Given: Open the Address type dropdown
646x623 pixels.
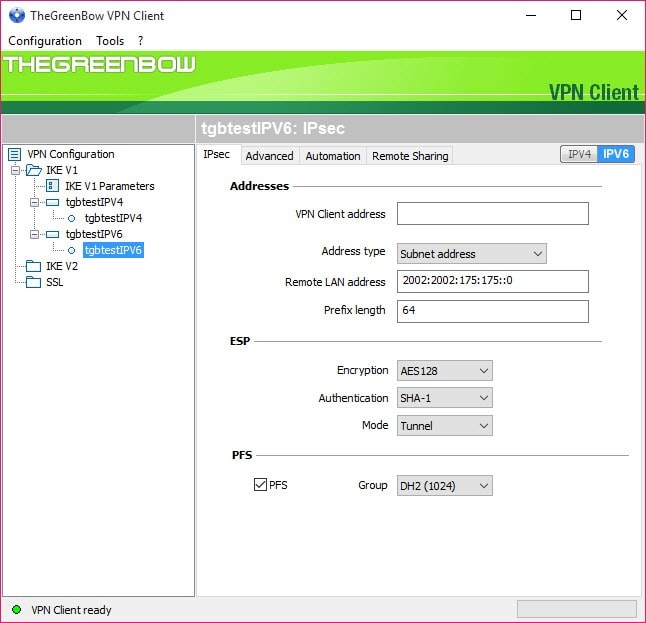Looking at the screenshot, I should [x=472, y=253].
